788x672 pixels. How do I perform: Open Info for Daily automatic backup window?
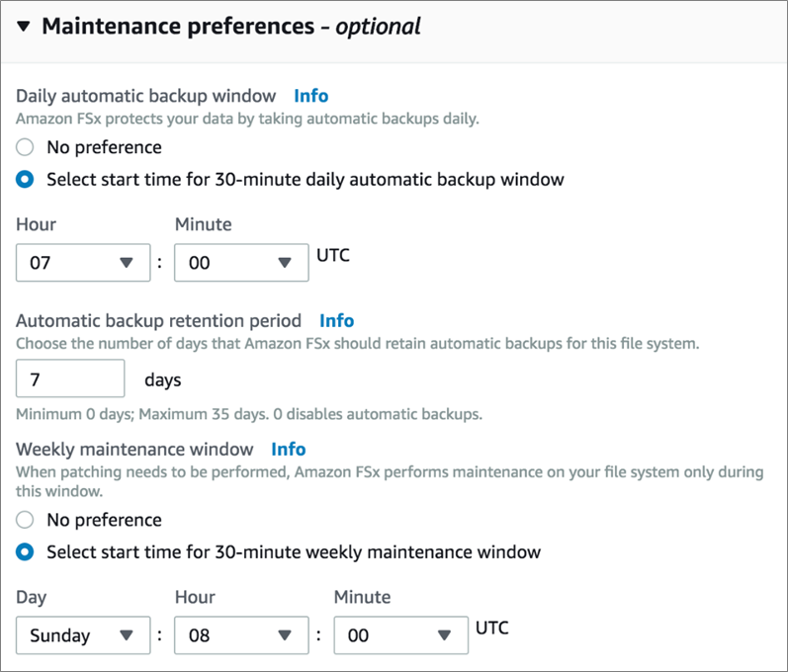click(x=310, y=96)
